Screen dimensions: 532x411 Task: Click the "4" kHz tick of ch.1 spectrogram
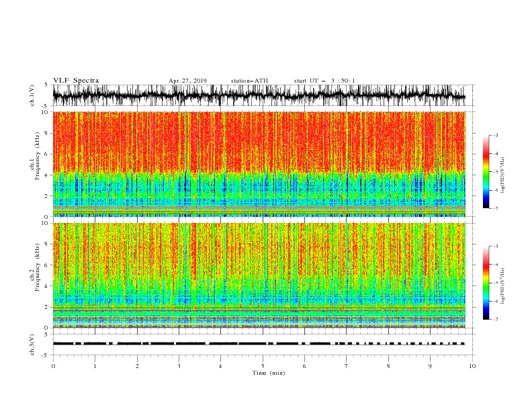pos(47,175)
